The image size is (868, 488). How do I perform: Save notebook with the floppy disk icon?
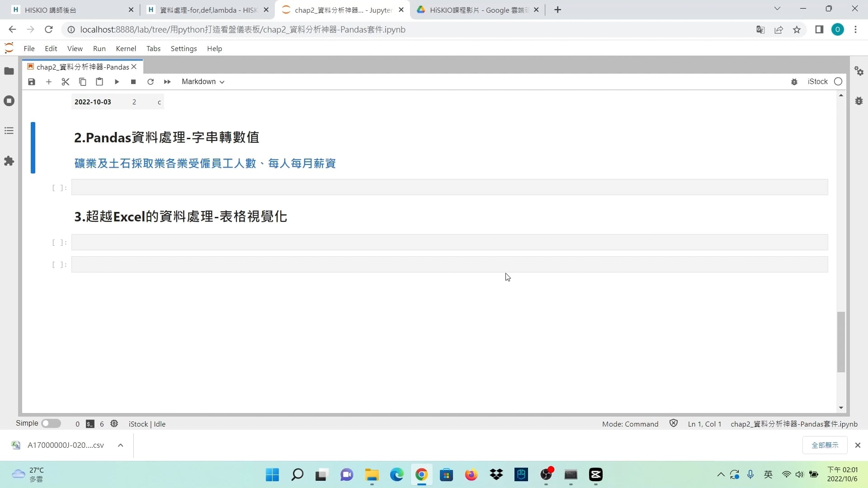[31, 82]
